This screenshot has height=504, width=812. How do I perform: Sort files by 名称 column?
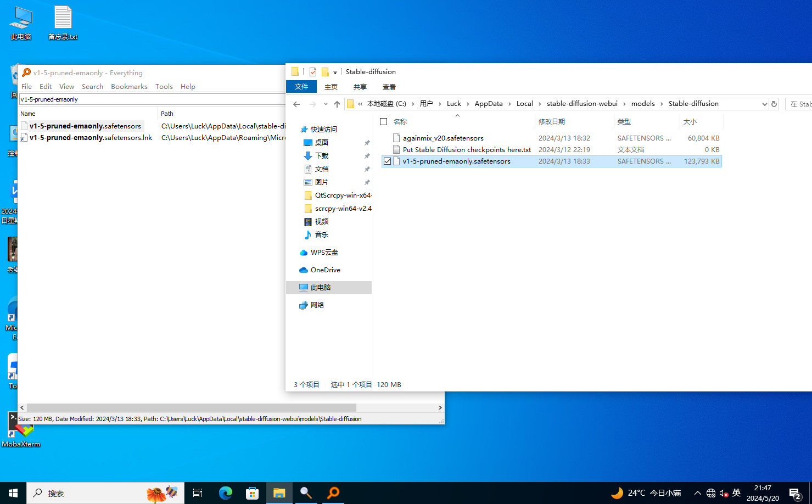(457, 122)
